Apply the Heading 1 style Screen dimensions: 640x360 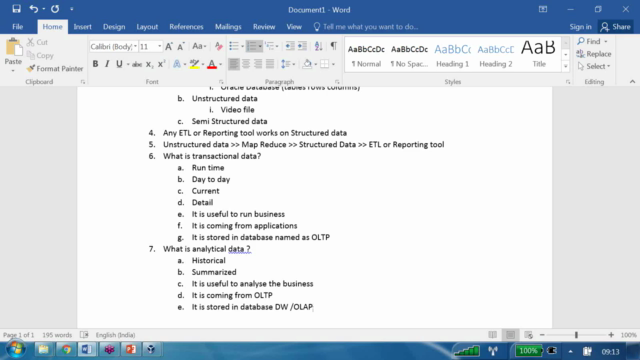[x=452, y=56]
